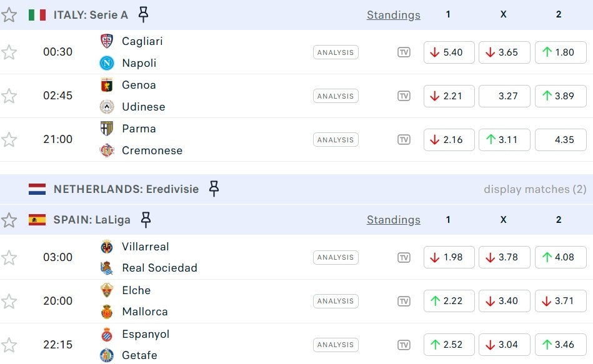
Task: Click the Villarreal club crest
Action: pos(107,247)
